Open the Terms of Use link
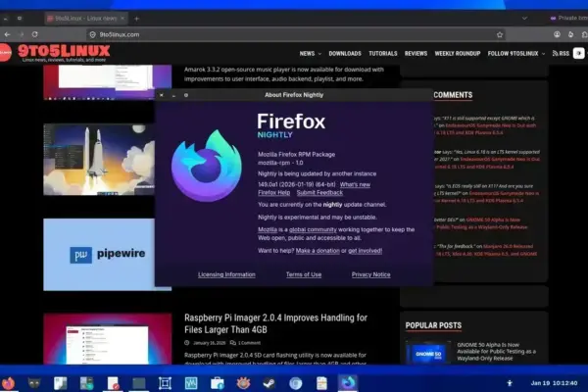588x392 pixels. 304,274
